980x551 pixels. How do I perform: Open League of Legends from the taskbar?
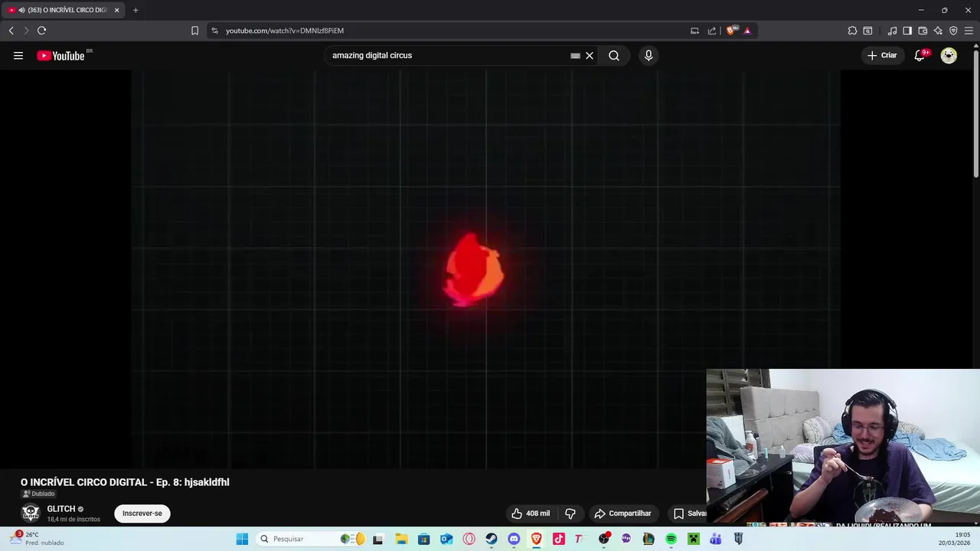648,539
